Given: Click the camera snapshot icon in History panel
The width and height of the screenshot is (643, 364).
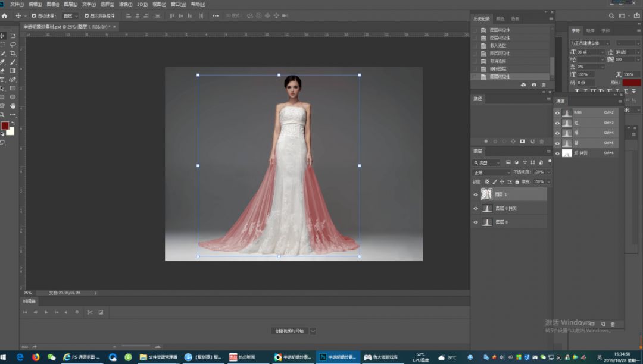Looking at the screenshot, I should point(533,85).
